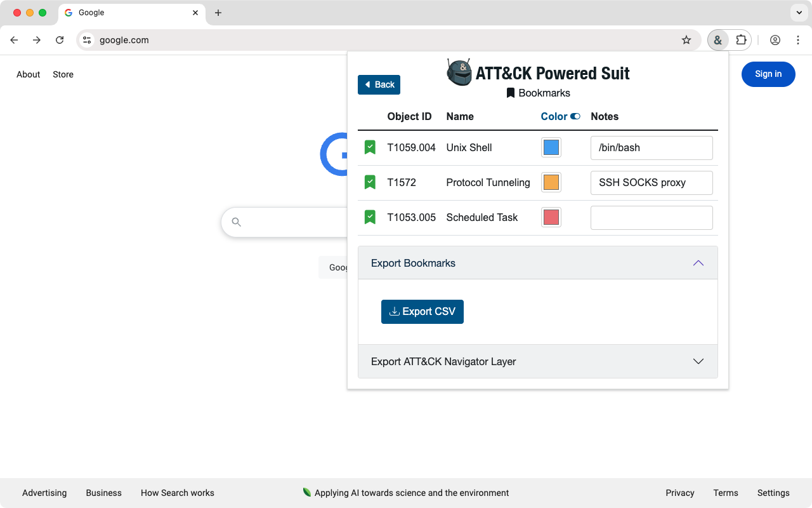
Task: Open How Search works link
Action: 178,493
